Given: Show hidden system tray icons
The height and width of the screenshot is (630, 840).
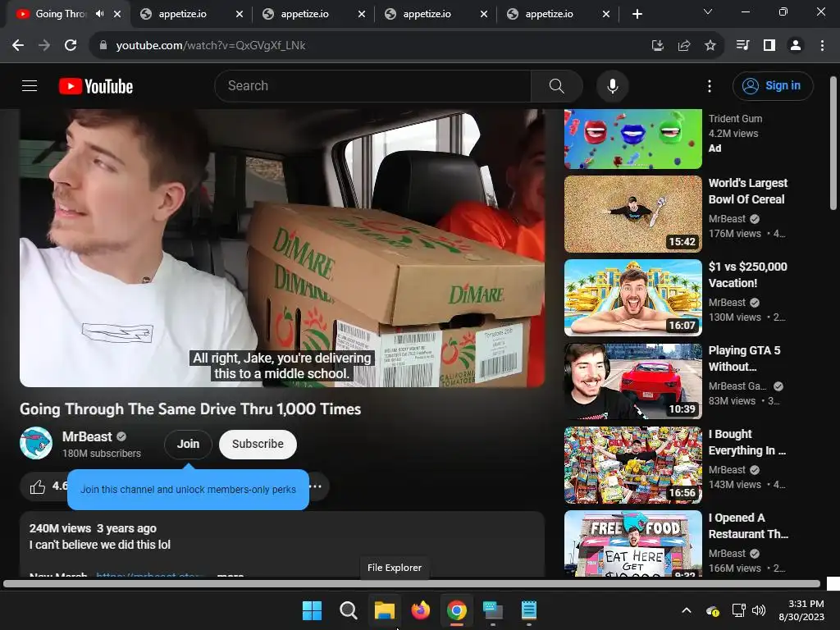Looking at the screenshot, I should (687, 610).
